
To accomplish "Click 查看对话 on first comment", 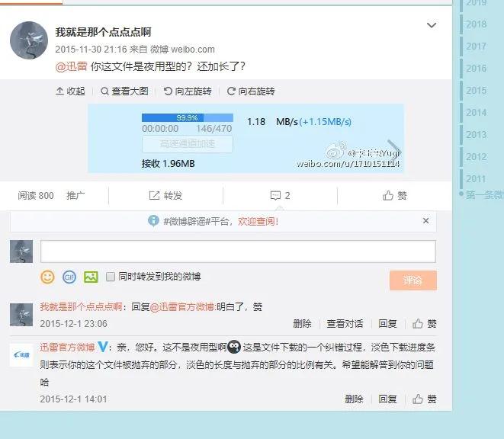I will click(345, 324).
